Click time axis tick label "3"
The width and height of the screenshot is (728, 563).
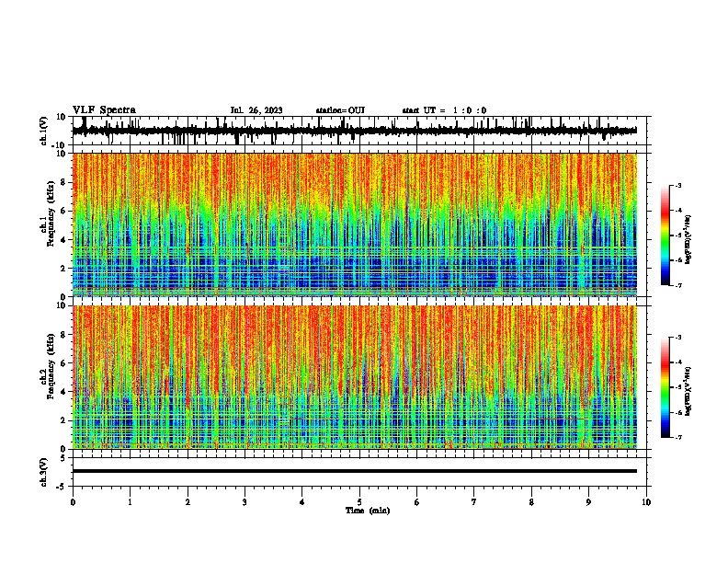(x=245, y=502)
